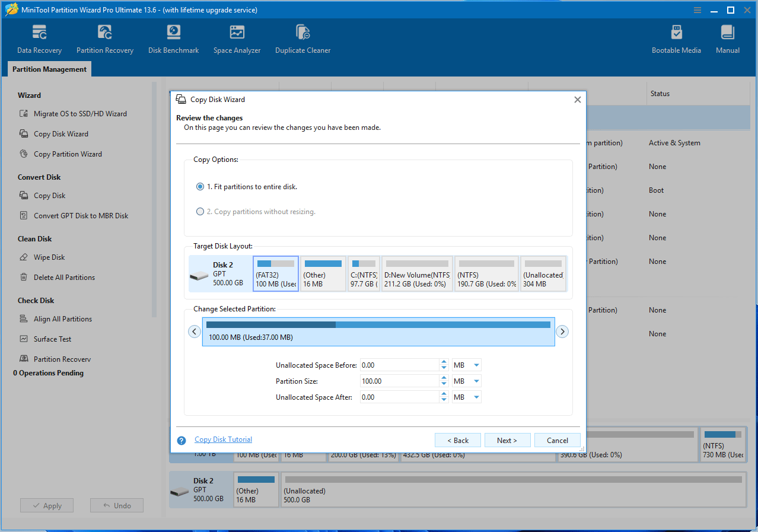Image resolution: width=758 pixels, height=532 pixels.
Task: Click the Migrate OS to SSD/HD Wizard icon
Action: [x=24, y=114]
